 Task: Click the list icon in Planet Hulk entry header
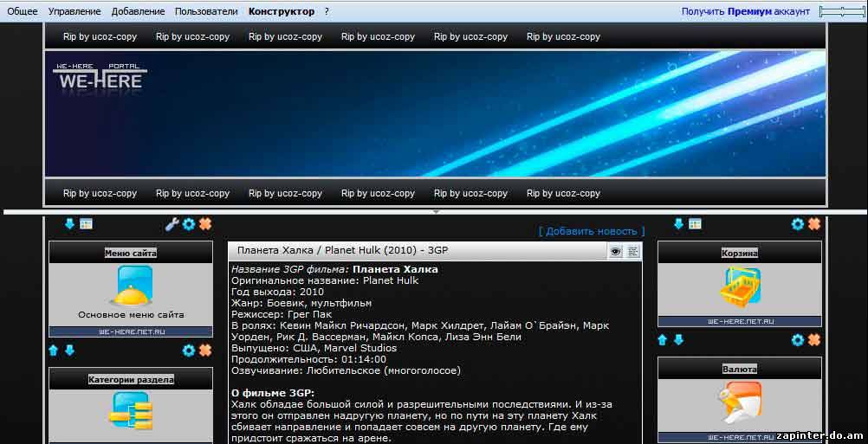[633, 252]
